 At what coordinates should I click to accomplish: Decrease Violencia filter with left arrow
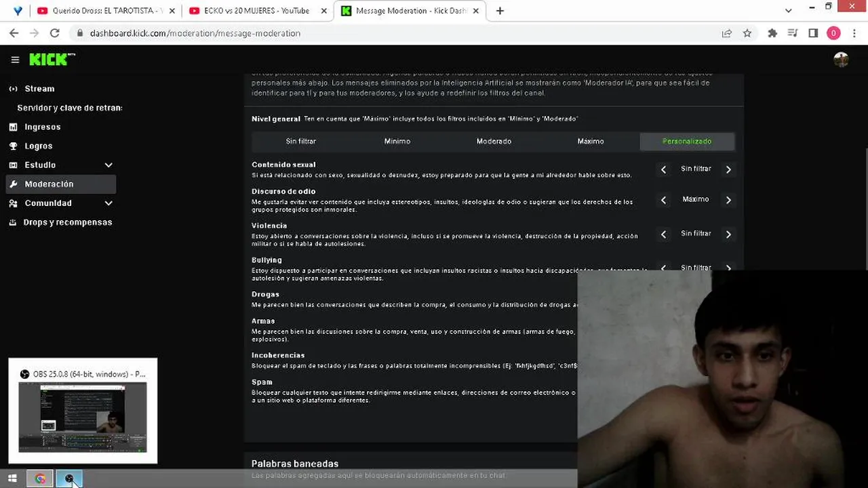click(664, 234)
